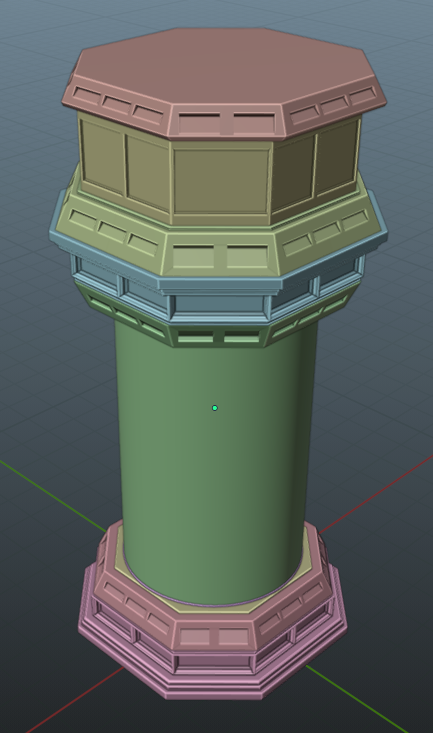Click left recessed slot on salmon roof front
The height and width of the screenshot is (733, 433).
click(x=199, y=122)
